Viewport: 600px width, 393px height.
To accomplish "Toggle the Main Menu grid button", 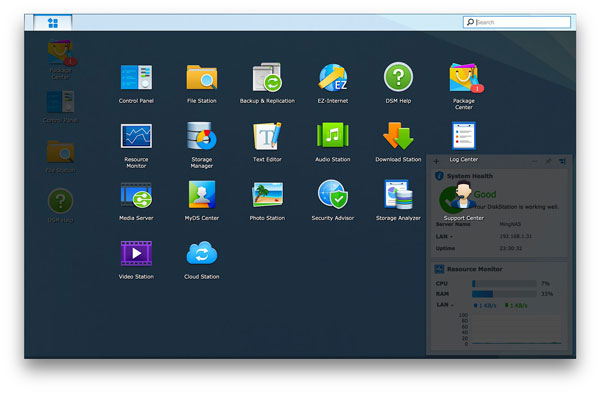I will tap(53, 23).
